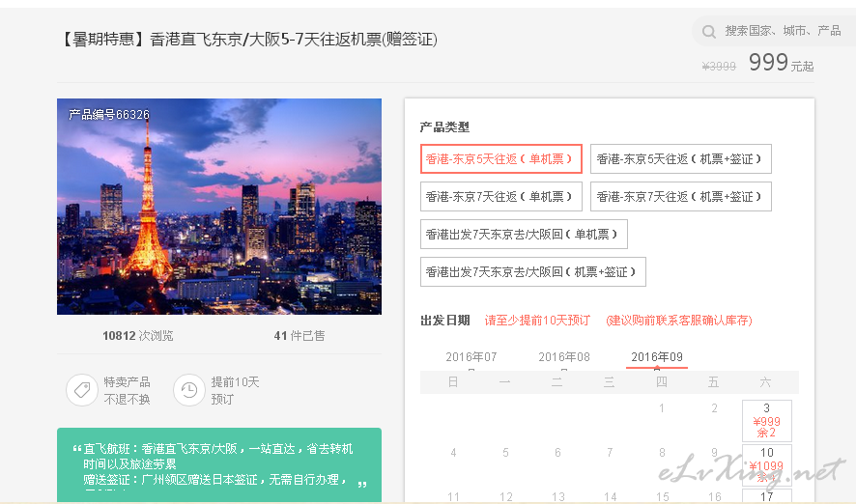Select 香港-东京5天往返（单机票）option
The width and height of the screenshot is (856, 504).
tap(501, 158)
